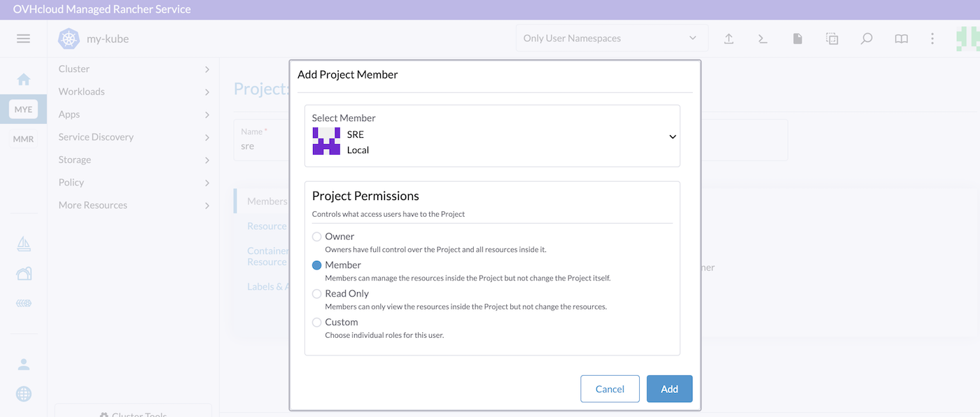Image resolution: width=980 pixels, height=417 pixels.
Task: Click the sailboat icon in sidebar
Action: coord(23,243)
